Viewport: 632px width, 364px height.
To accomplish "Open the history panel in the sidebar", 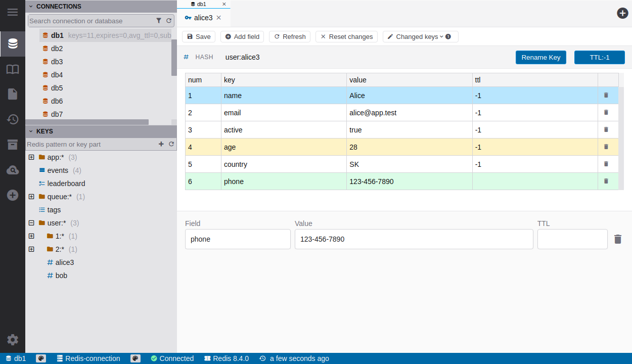I will [x=13, y=119].
